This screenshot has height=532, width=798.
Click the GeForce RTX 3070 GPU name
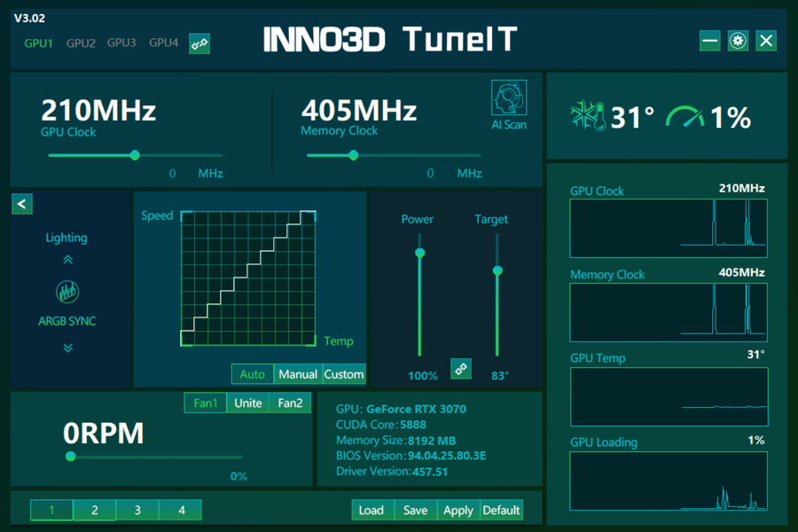point(416,410)
